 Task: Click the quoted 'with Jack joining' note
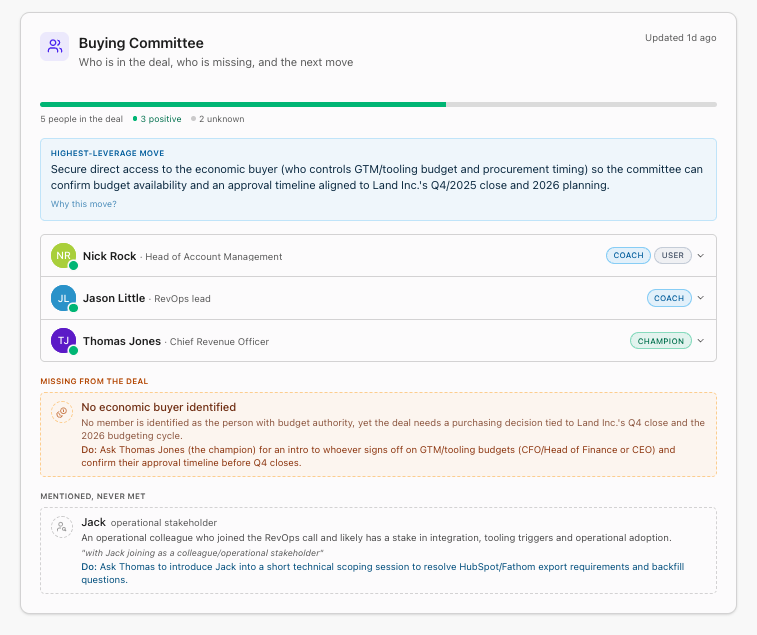[x=202, y=552]
